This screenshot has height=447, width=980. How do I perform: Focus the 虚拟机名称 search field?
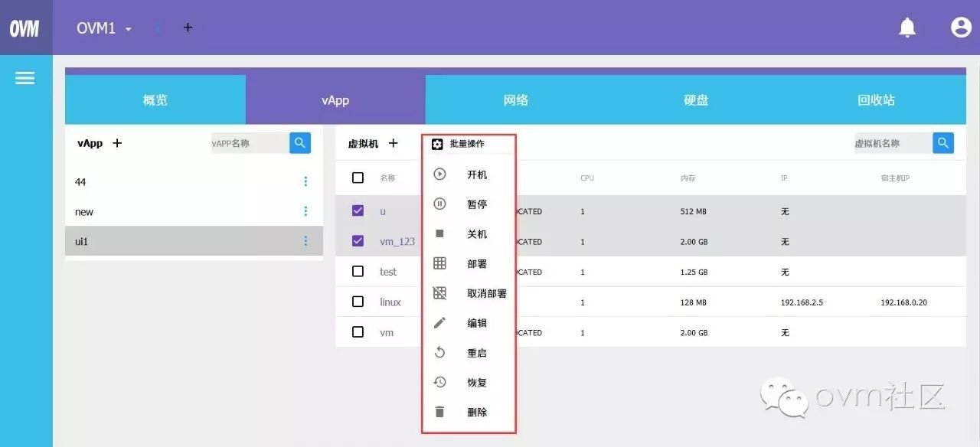(x=893, y=143)
